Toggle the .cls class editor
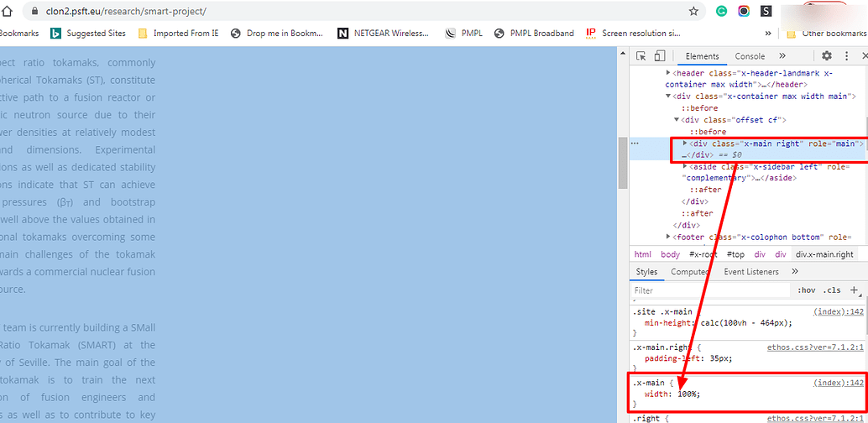 (x=831, y=290)
